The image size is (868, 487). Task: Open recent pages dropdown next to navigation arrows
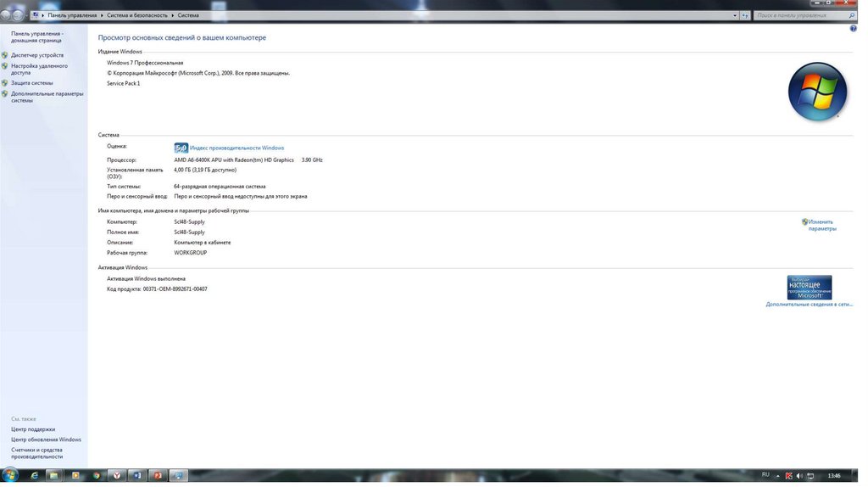pyautogui.click(x=26, y=15)
